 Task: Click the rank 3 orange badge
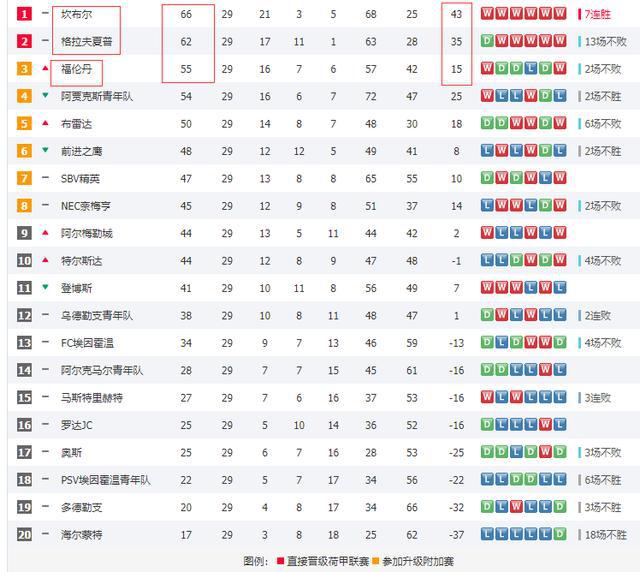[24, 69]
